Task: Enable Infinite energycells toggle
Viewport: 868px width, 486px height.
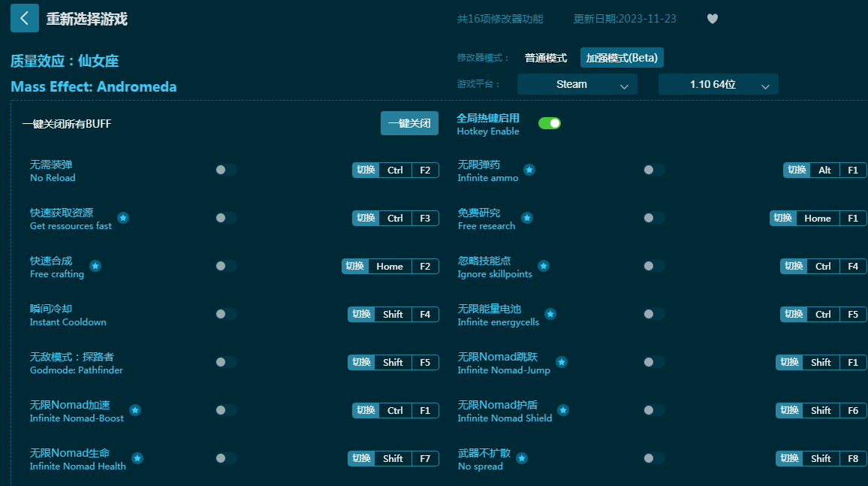Action: tap(654, 315)
